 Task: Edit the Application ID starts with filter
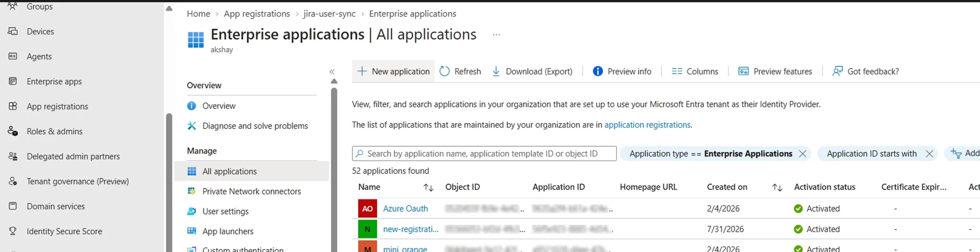(x=872, y=154)
